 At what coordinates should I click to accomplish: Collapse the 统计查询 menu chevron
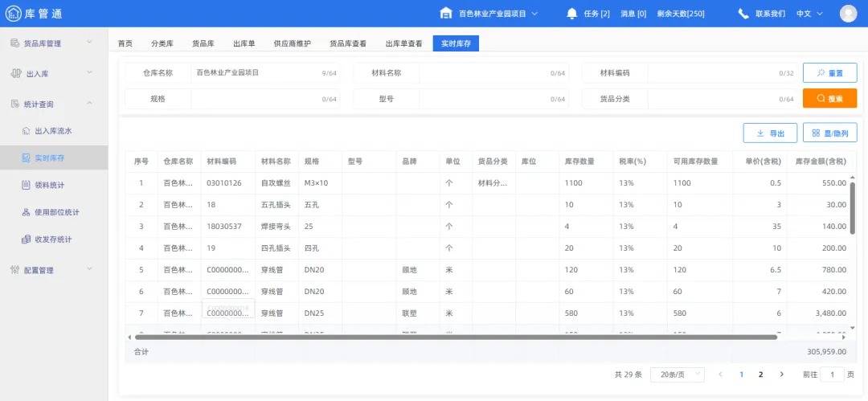point(90,103)
